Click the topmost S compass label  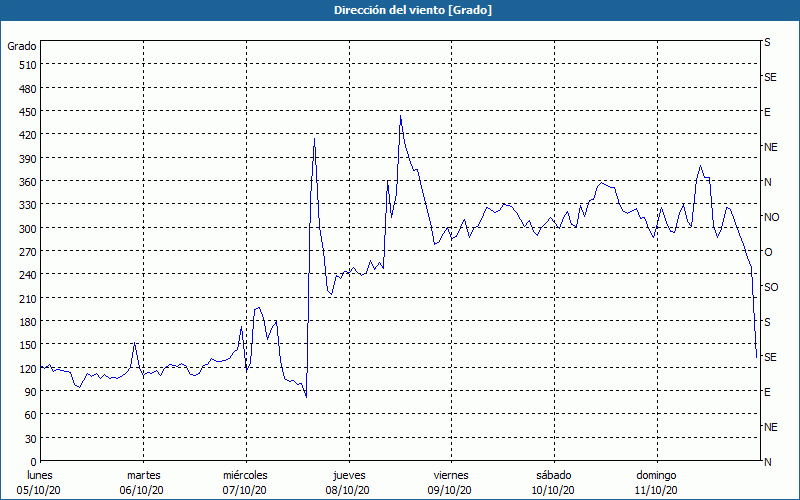coord(767,42)
